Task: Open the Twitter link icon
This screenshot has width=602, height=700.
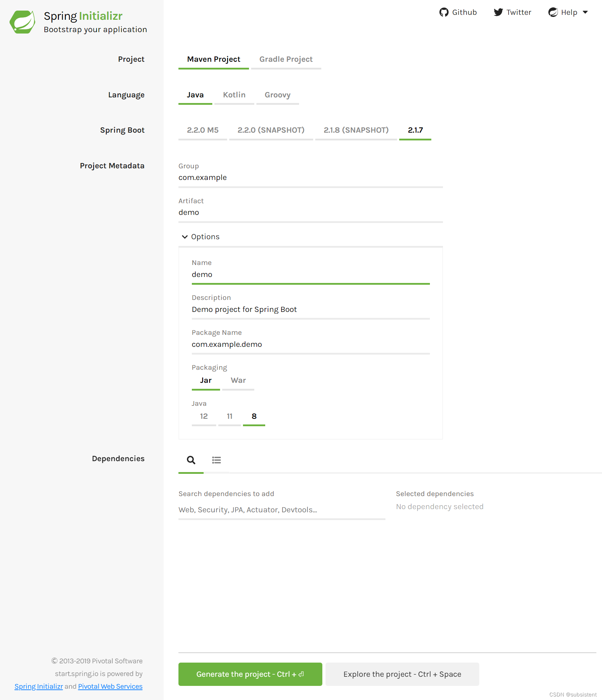Action: [498, 12]
